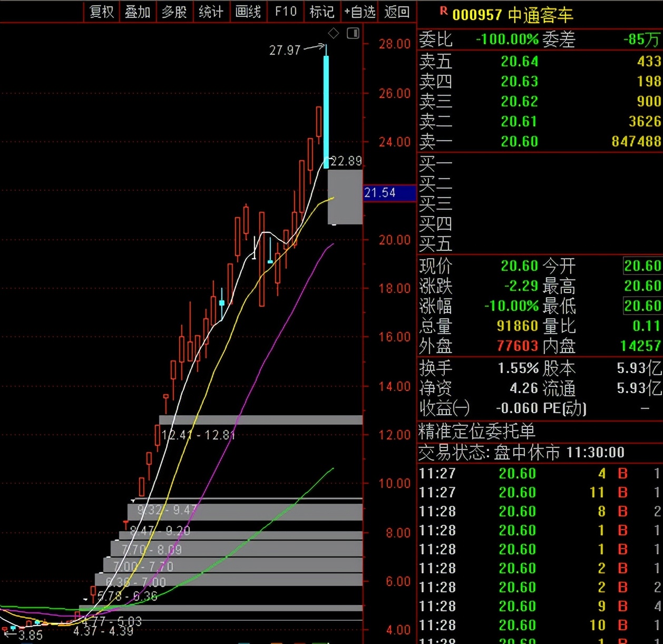The width and height of the screenshot is (663, 644).
Task: Click the 收益(一) value -0.060
Action: pyautogui.click(x=517, y=408)
